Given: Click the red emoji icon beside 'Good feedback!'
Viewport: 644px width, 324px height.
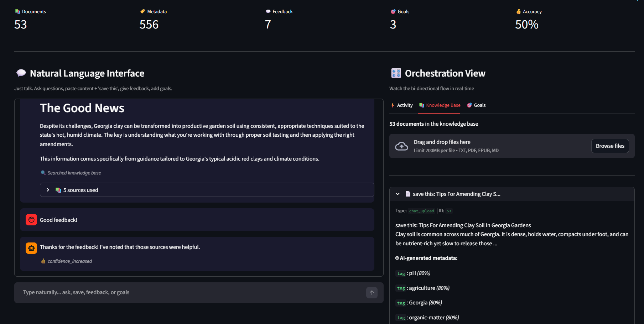Looking at the screenshot, I should click(31, 220).
